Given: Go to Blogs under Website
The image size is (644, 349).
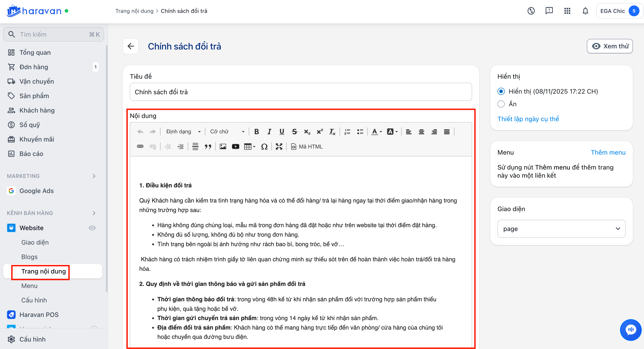Looking at the screenshot, I should coord(29,257).
